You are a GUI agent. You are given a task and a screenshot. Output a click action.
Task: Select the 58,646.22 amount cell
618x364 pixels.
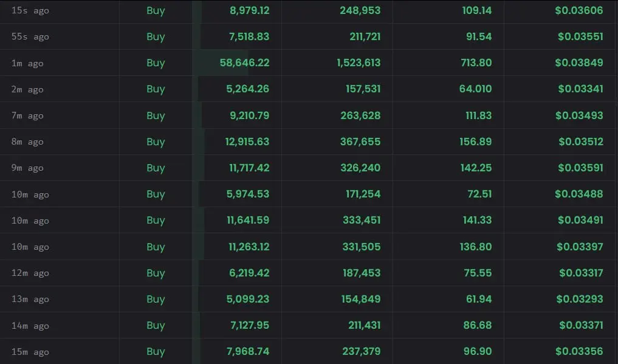244,63
